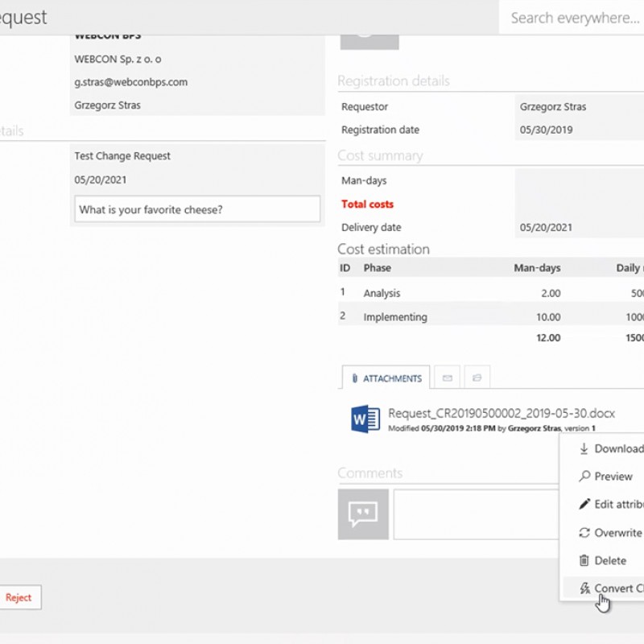Open the email tab with envelope icon
Viewport: 644px width, 644px height.
click(447, 377)
